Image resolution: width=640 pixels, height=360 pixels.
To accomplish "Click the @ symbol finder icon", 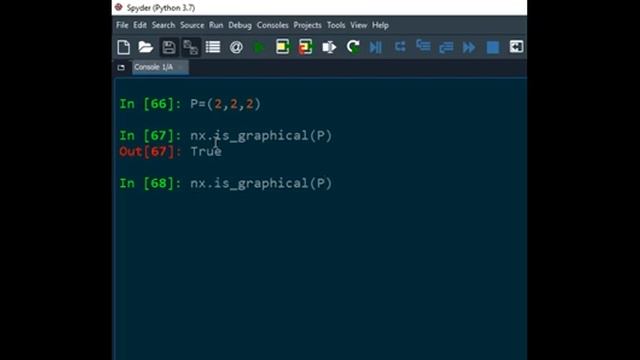I will [236, 47].
